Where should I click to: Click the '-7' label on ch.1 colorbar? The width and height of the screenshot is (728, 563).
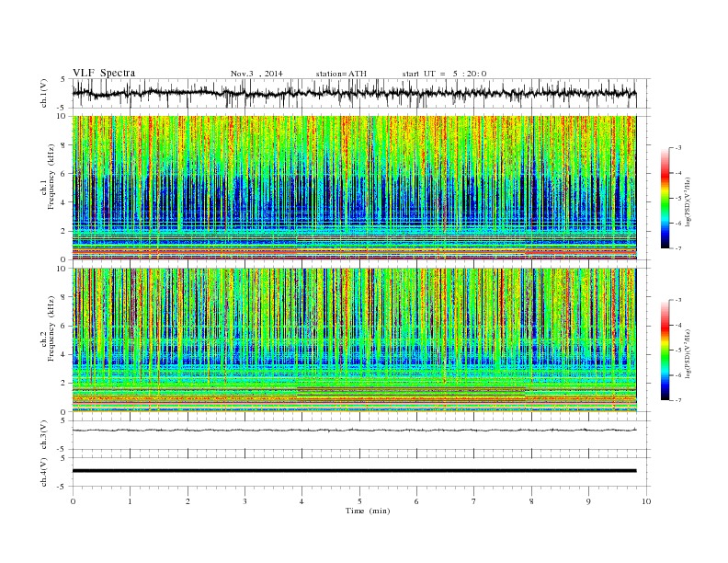[678, 248]
